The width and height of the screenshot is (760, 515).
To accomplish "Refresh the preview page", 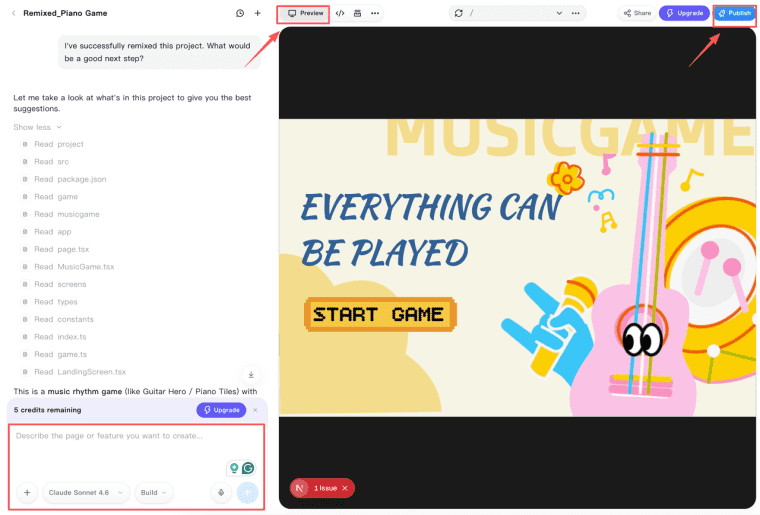I will tap(459, 14).
